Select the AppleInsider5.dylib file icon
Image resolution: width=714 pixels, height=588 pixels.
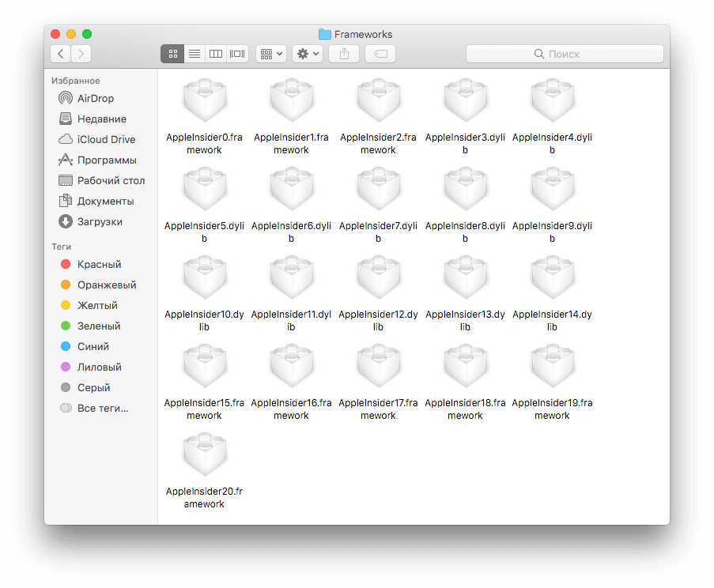click(205, 189)
